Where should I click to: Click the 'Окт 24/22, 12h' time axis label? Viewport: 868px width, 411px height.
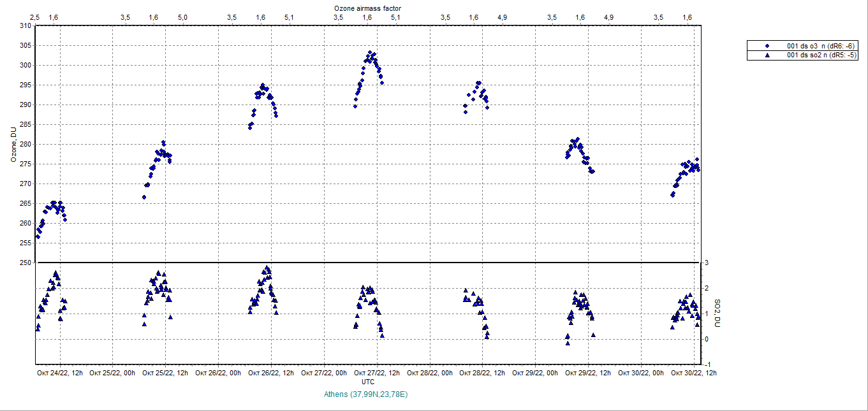point(59,373)
